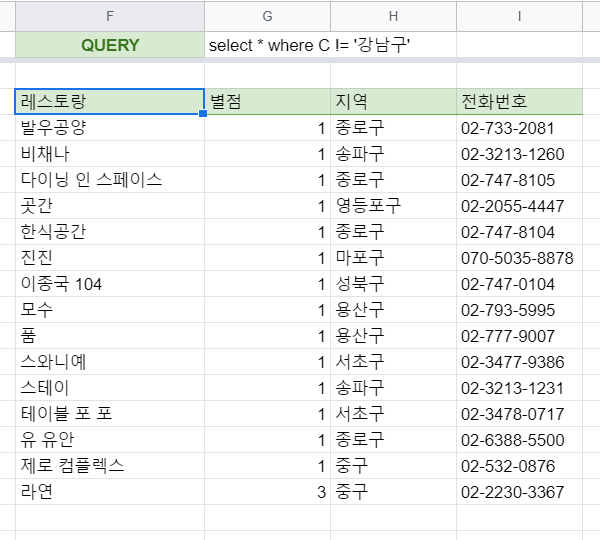Select the 제로 컴플렉스 cell
This screenshot has width=600, height=540.
(x=110, y=466)
